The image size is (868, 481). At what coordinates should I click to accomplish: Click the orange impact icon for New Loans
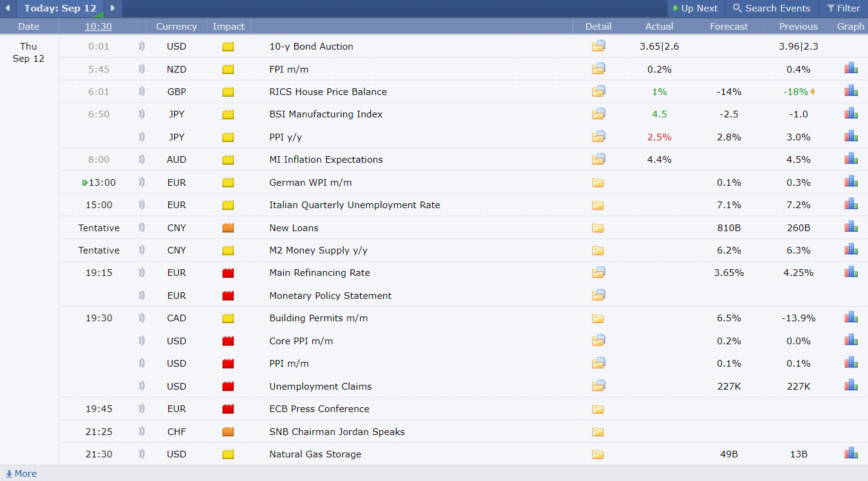pyautogui.click(x=228, y=228)
